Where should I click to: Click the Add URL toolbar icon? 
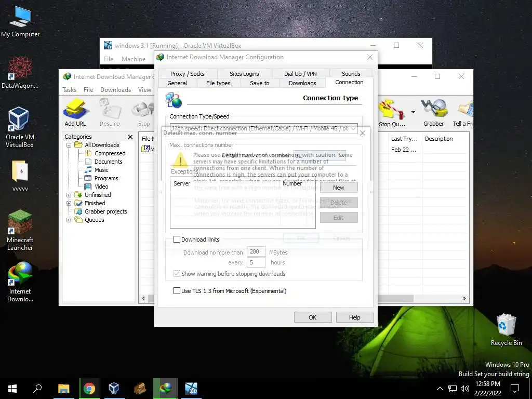[75, 112]
